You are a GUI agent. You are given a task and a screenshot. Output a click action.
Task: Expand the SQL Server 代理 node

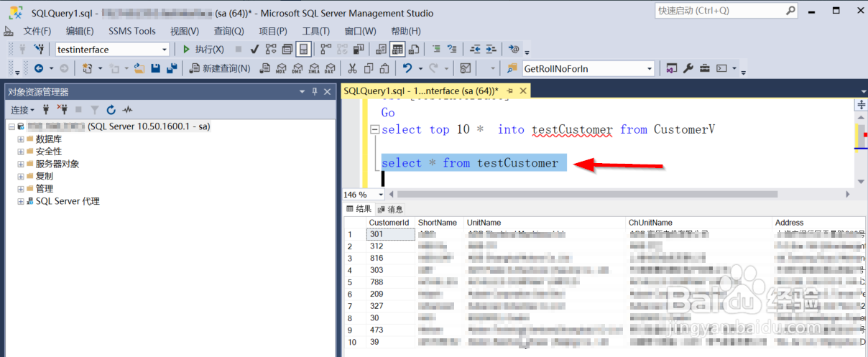21,201
